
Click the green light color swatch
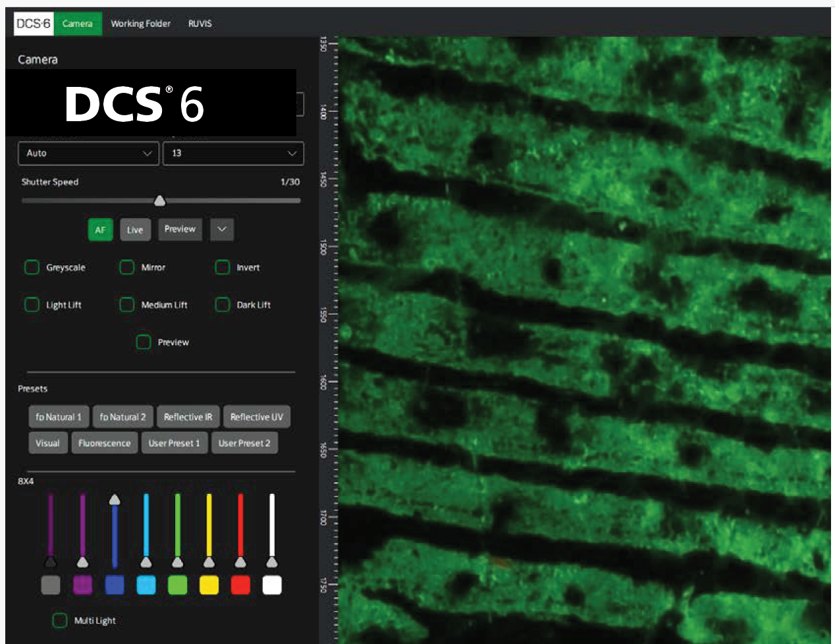[178, 585]
